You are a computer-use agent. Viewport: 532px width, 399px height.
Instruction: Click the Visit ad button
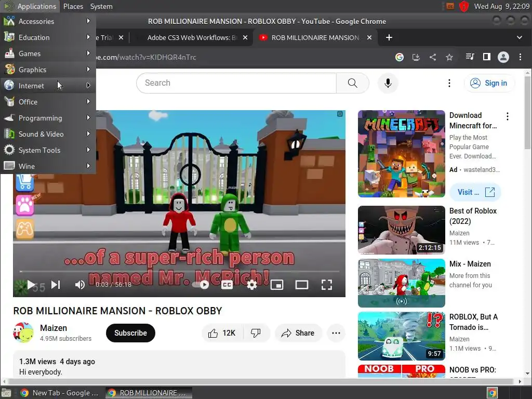[475, 192]
